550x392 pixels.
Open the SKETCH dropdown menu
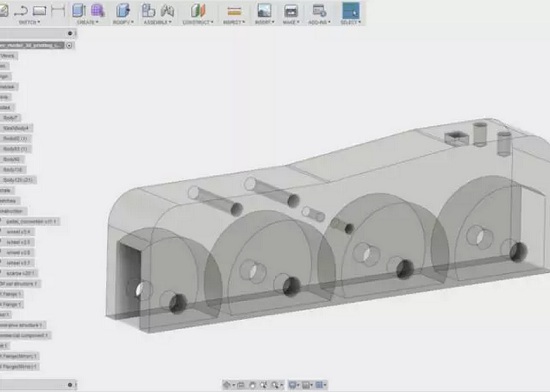29,22
